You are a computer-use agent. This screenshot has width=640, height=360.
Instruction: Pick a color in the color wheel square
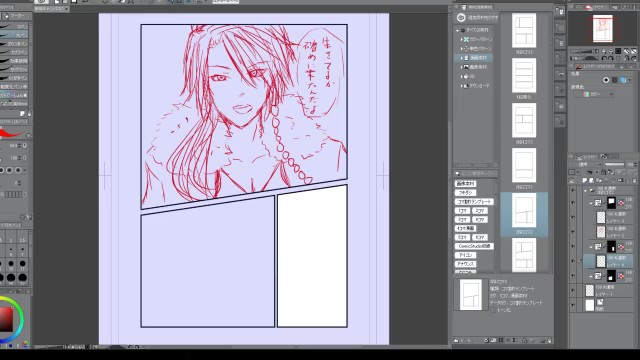[x=6, y=319]
